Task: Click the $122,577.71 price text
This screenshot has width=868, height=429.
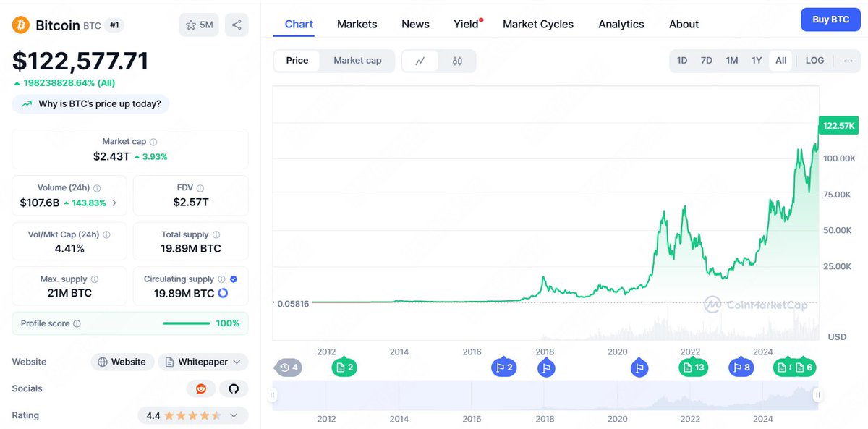Action: [x=80, y=61]
